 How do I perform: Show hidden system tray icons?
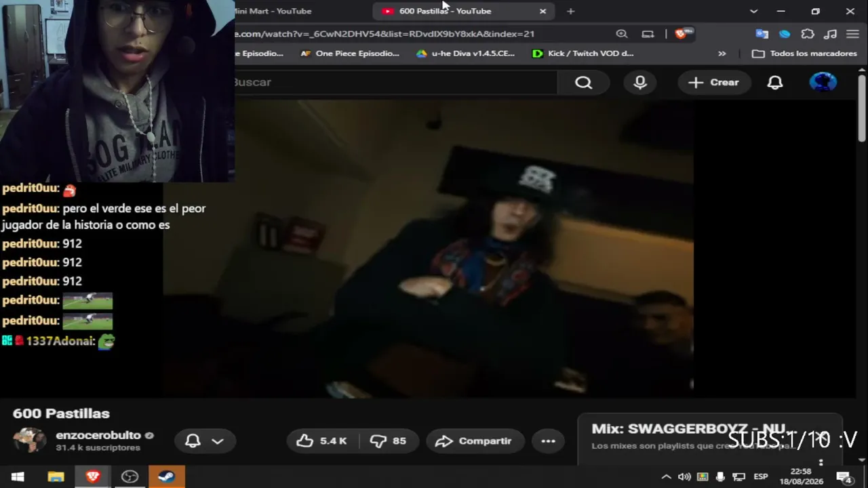(x=666, y=476)
